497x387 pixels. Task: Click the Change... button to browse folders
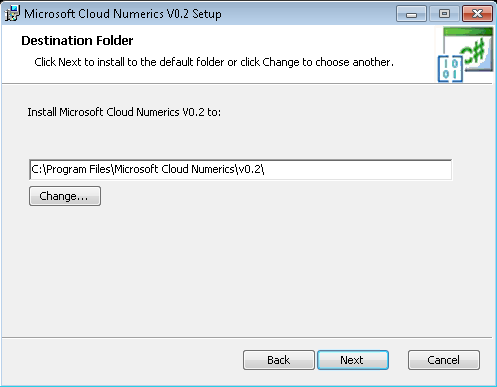point(65,196)
